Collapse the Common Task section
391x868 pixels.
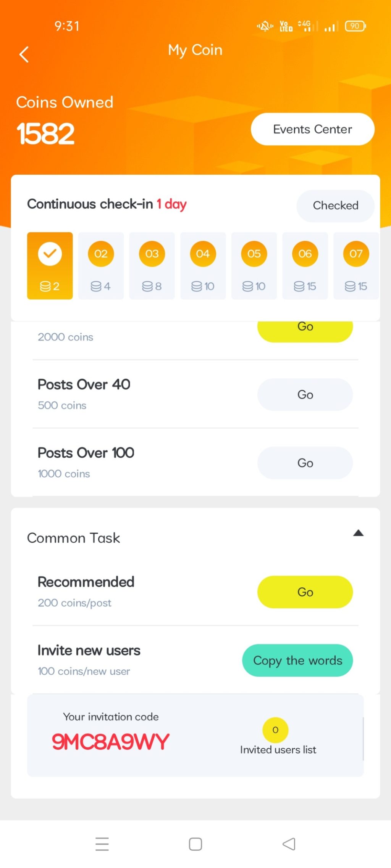(358, 533)
